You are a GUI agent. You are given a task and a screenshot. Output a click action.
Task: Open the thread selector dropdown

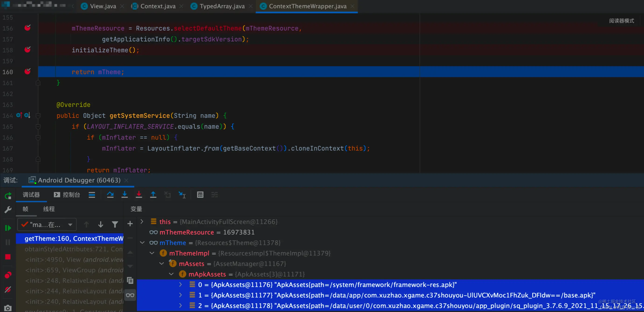pos(70,224)
